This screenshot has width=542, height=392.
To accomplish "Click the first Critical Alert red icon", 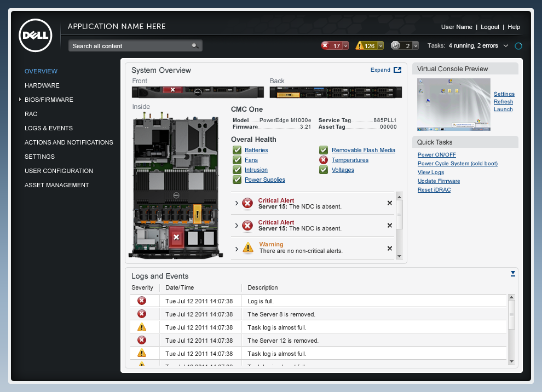I will click(247, 203).
